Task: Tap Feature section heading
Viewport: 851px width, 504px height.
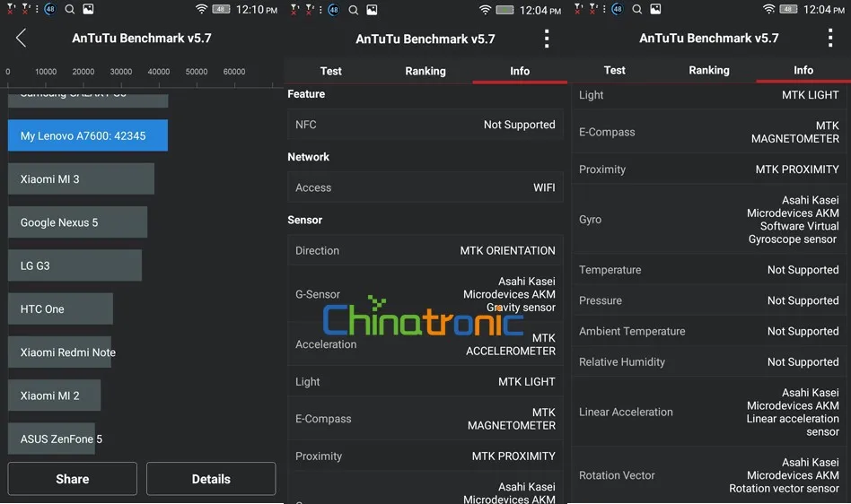Action: tap(306, 94)
